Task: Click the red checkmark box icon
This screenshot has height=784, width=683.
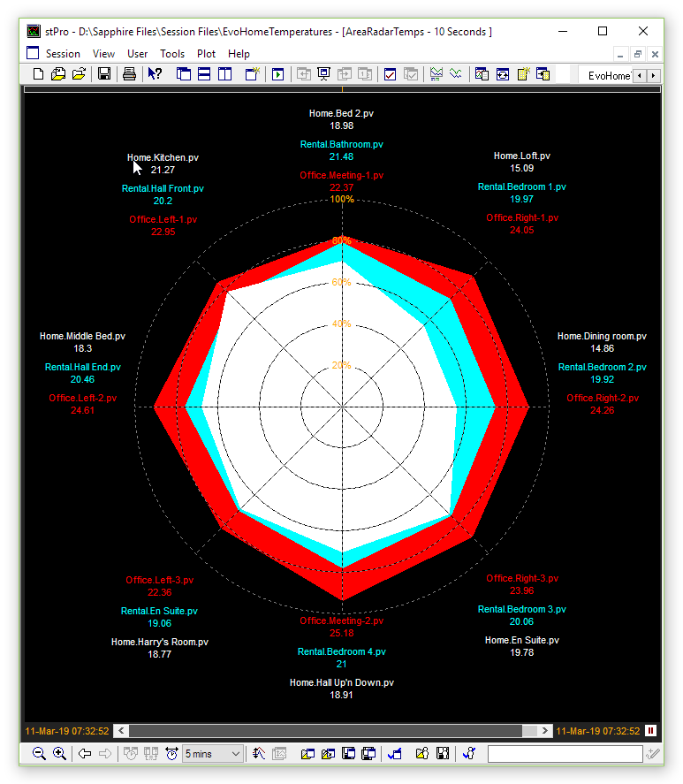Action: (390, 74)
